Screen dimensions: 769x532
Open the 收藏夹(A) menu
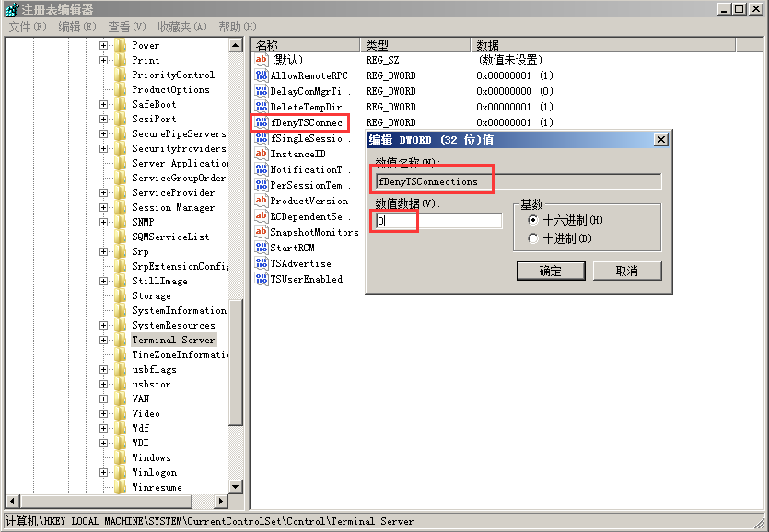tap(181, 27)
